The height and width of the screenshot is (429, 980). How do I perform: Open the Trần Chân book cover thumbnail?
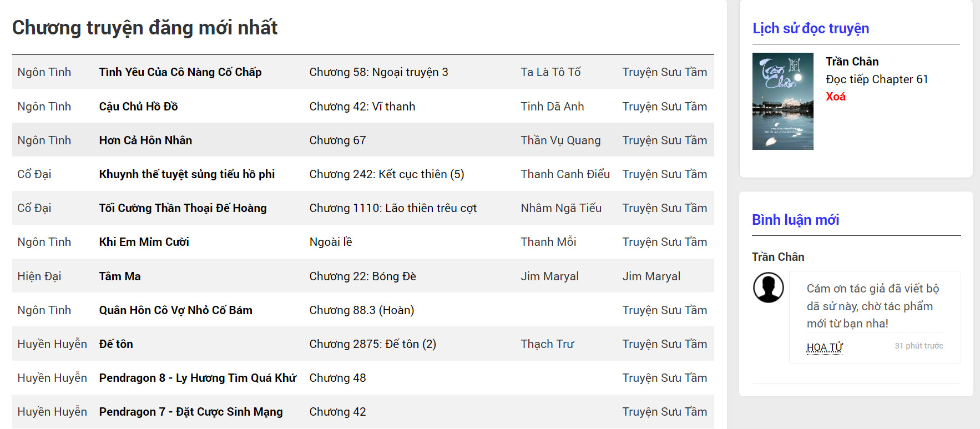click(782, 101)
